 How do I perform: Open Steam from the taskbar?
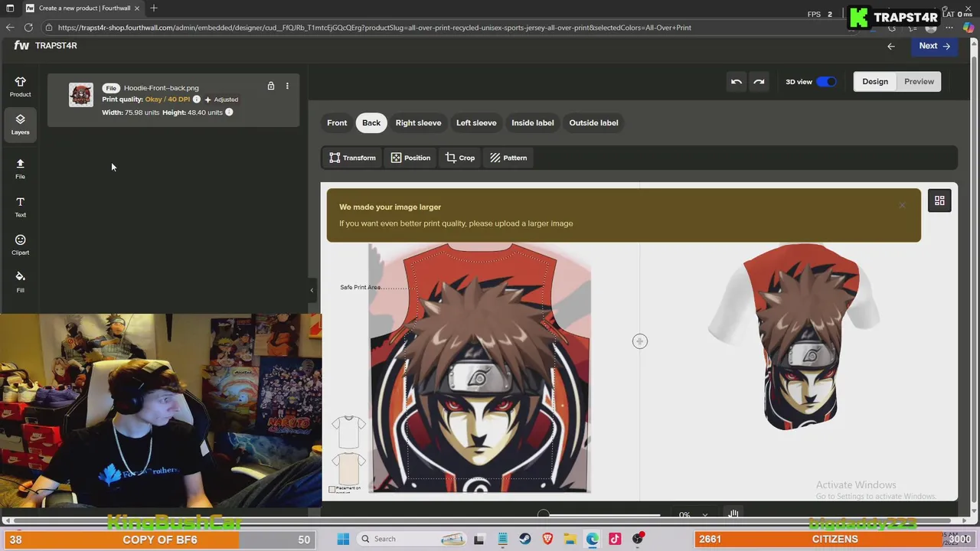[524, 539]
